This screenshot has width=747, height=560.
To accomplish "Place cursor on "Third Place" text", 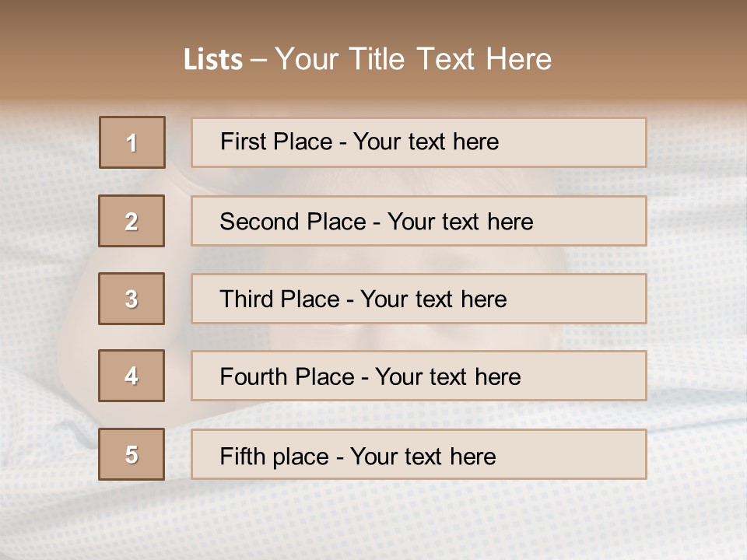I will pos(279,299).
